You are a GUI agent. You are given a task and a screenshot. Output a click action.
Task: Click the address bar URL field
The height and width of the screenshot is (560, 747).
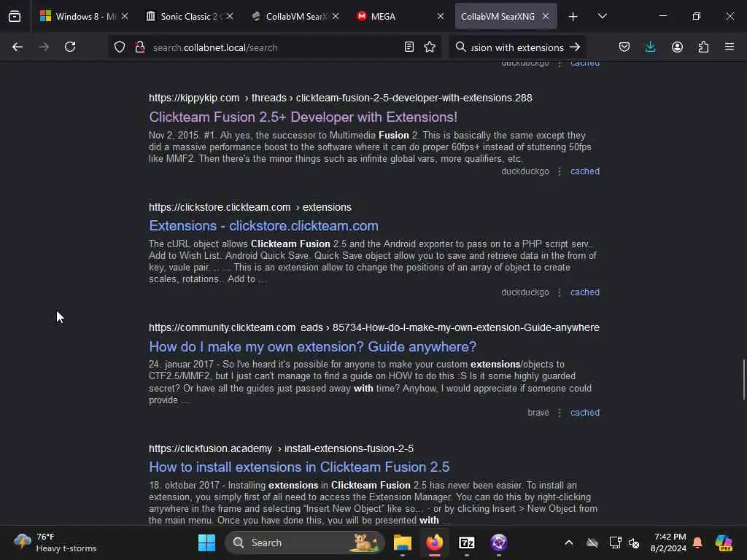pyautogui.click(x=274, y=47)
